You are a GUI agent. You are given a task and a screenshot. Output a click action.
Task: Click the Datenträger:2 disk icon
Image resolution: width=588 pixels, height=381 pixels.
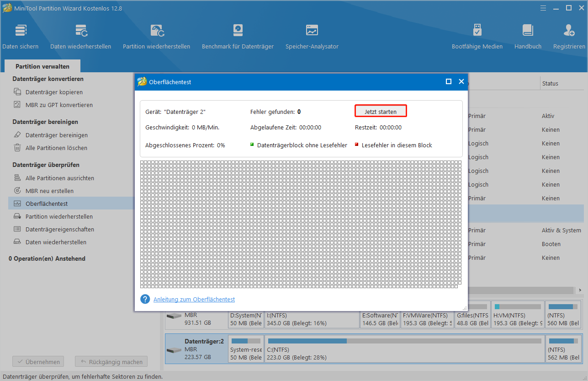tap(174, 350)
